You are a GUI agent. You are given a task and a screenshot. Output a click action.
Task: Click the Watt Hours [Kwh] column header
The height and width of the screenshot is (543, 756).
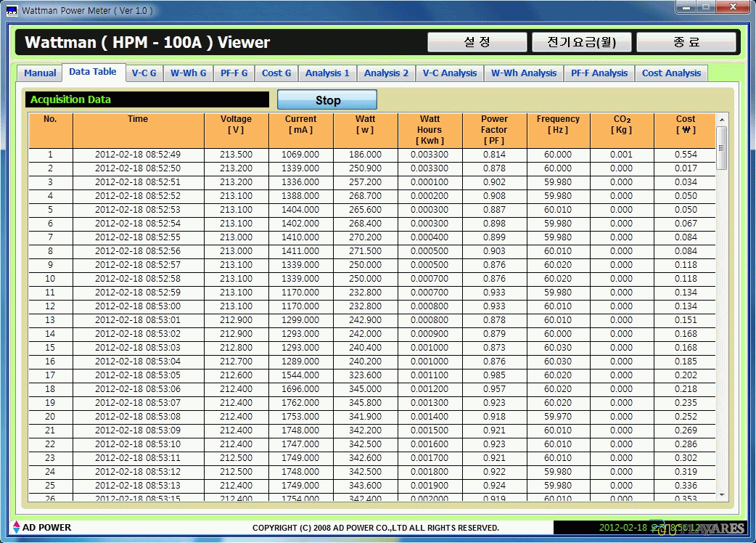[x=430, y=130]
